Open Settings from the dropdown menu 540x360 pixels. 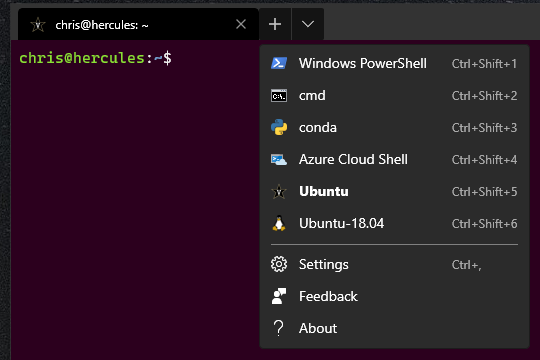click(394, 264)
